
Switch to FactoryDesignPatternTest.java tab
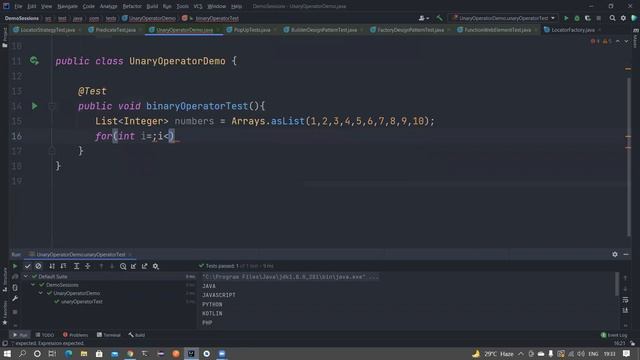pos(410,30)
